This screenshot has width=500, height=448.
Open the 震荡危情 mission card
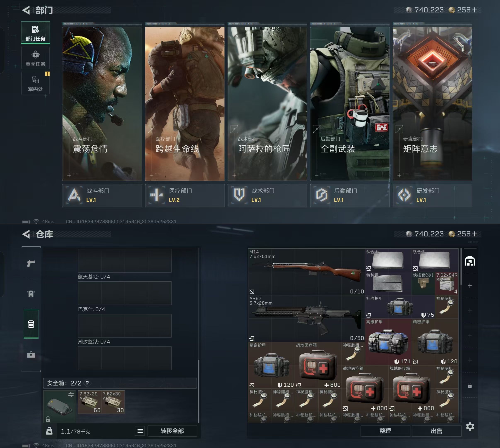102,104
